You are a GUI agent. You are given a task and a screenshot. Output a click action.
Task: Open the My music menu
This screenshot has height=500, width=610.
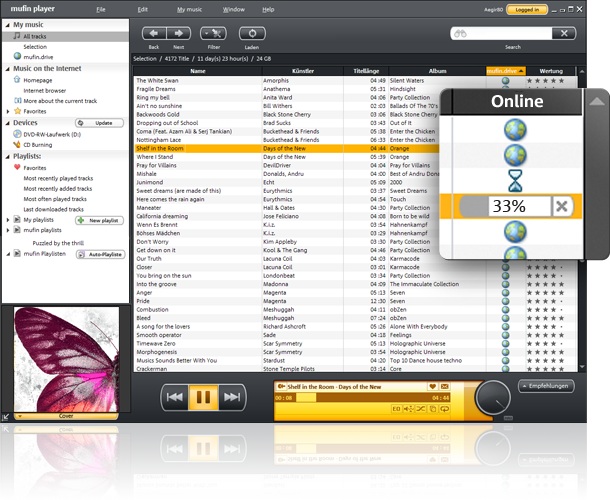[x=189, y=9]
